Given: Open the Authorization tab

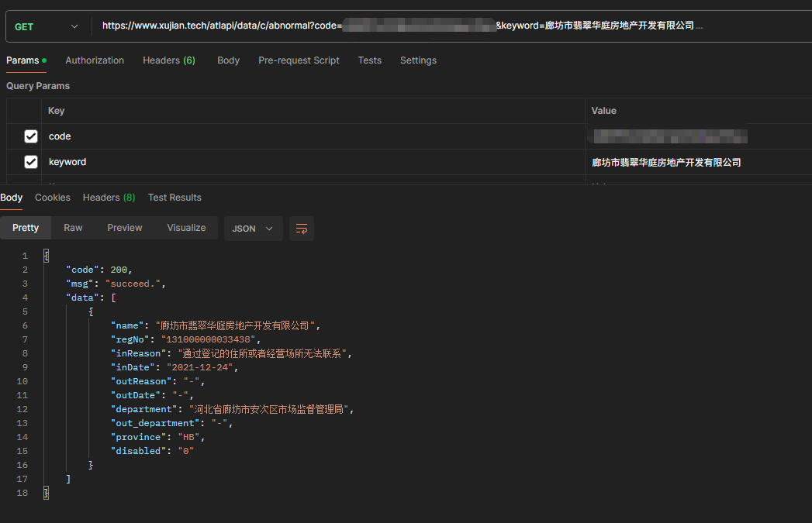Looking at the screenshot, I should point(95,60).
